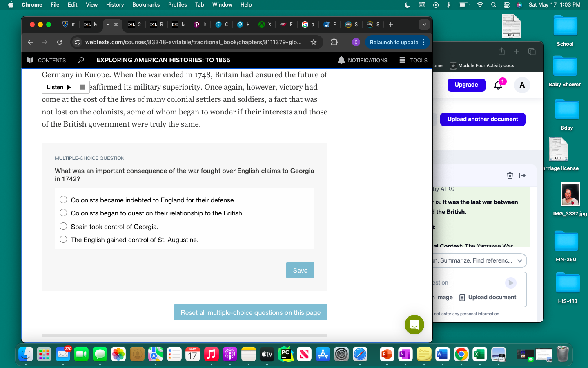Select answer 'Colonists became indebted to England'
Screen dimensions: 588x368
tap(63, 200)
